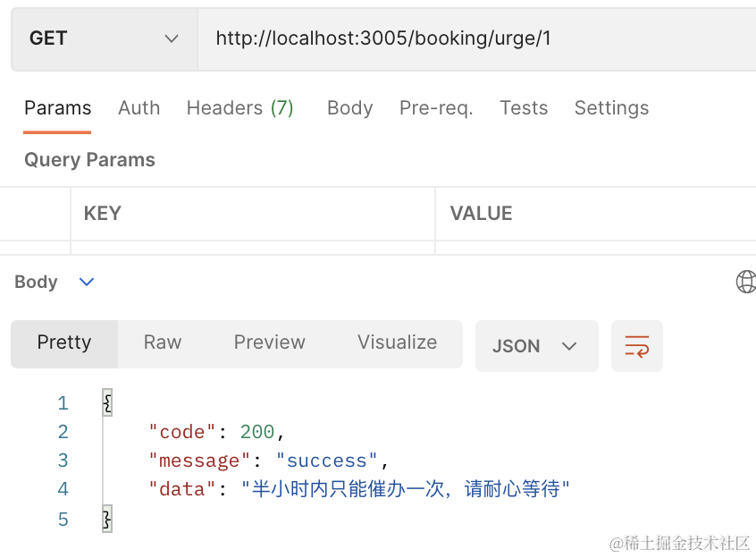The width and height of the screenshot is (756, 558).
Task: Click the "success" message value in response
Action: click(x=326, y=461)
